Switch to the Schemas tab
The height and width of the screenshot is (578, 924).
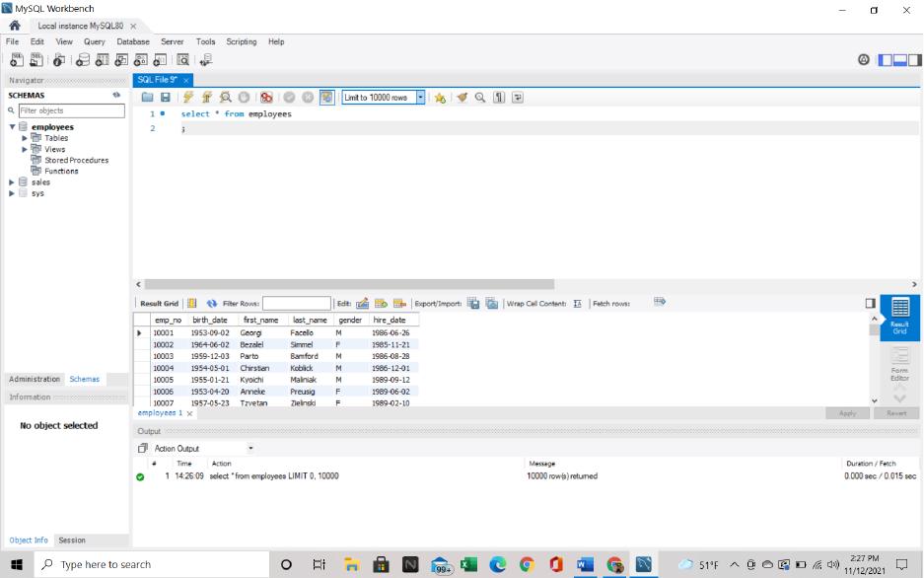84,380
